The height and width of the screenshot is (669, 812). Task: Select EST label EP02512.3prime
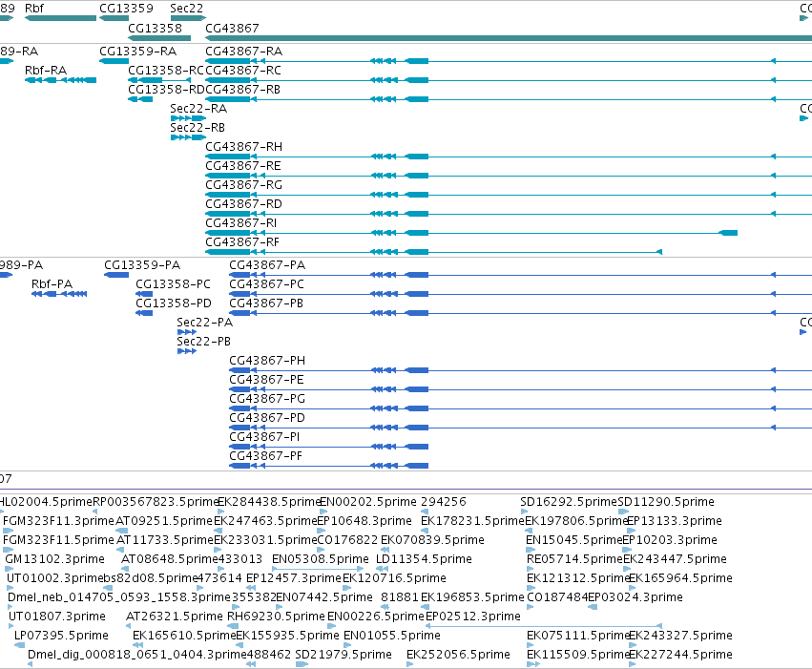473,617
